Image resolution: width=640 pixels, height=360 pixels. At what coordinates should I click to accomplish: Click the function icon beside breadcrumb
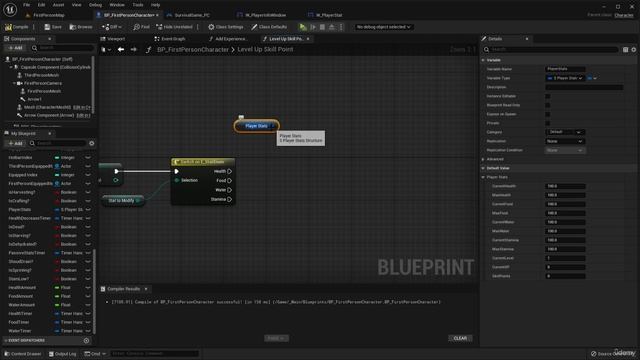click(148, 49)
